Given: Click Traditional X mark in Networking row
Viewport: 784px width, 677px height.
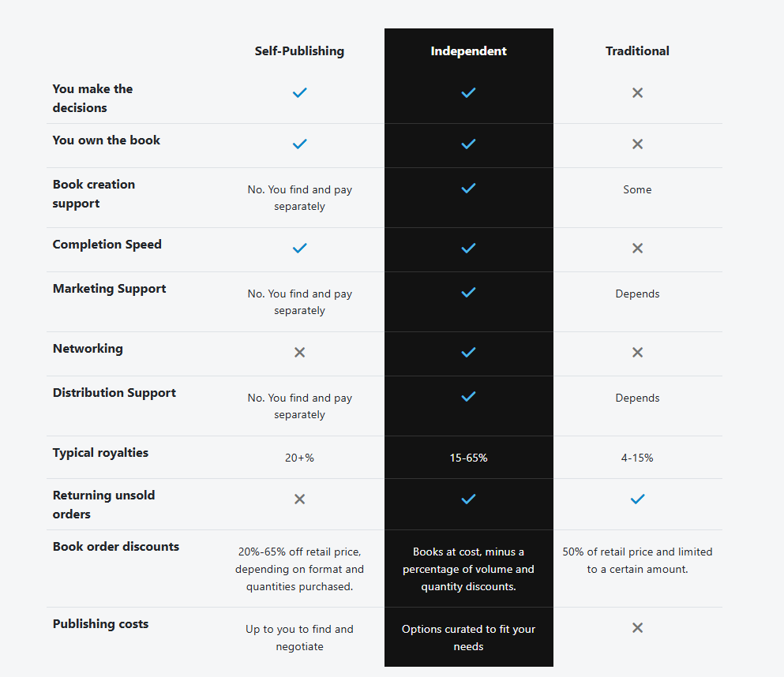Looking at the screenshot, I should tap(637, 353).
